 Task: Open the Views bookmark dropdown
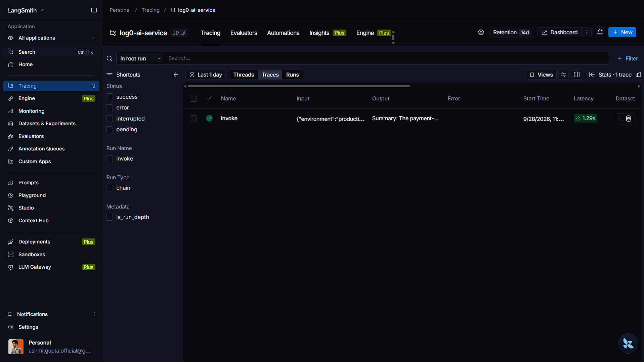[x=541, y=75]
